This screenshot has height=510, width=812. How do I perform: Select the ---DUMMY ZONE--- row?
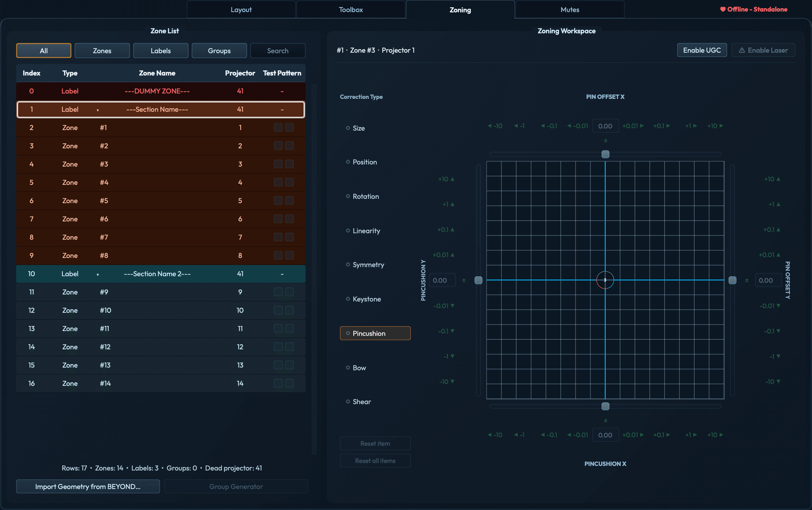pos(161,91)
